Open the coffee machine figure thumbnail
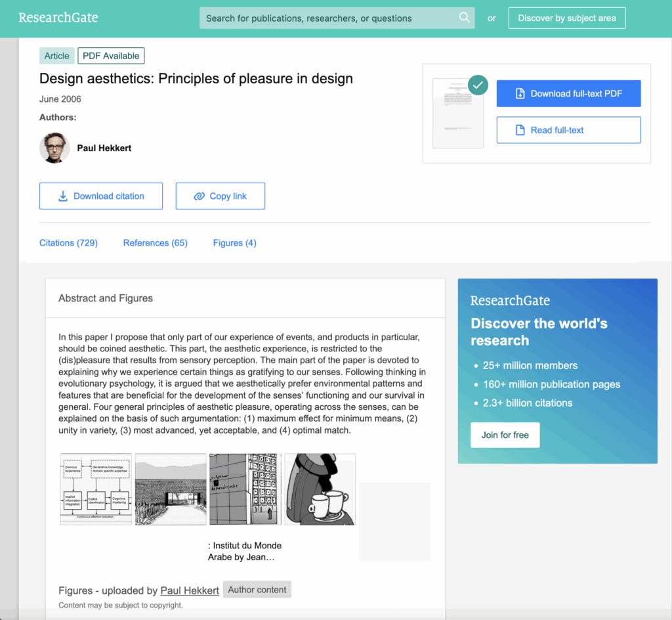The height and width of the screenshot is (620, 672). tap(320, 489)
